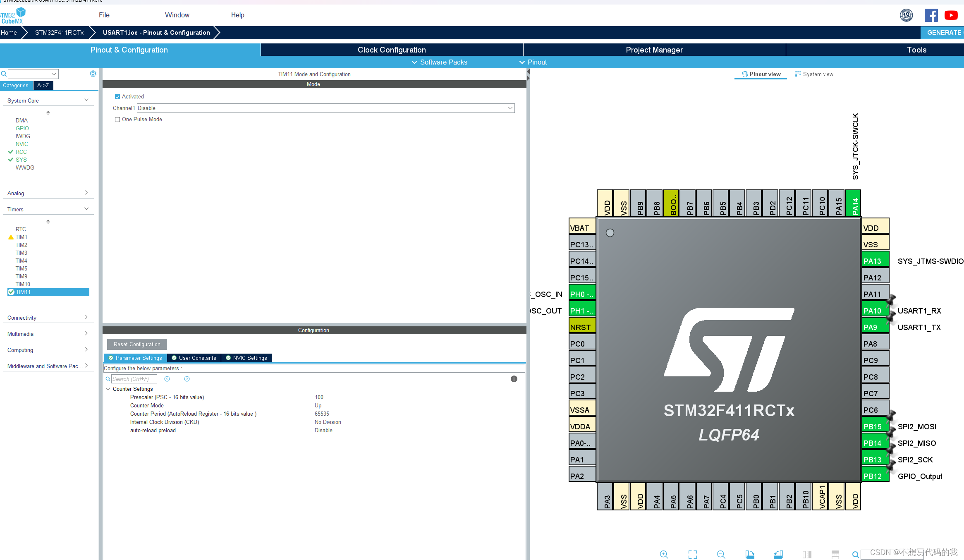
Task: Collapse the Counter Settings group
Action: [108, 389]
